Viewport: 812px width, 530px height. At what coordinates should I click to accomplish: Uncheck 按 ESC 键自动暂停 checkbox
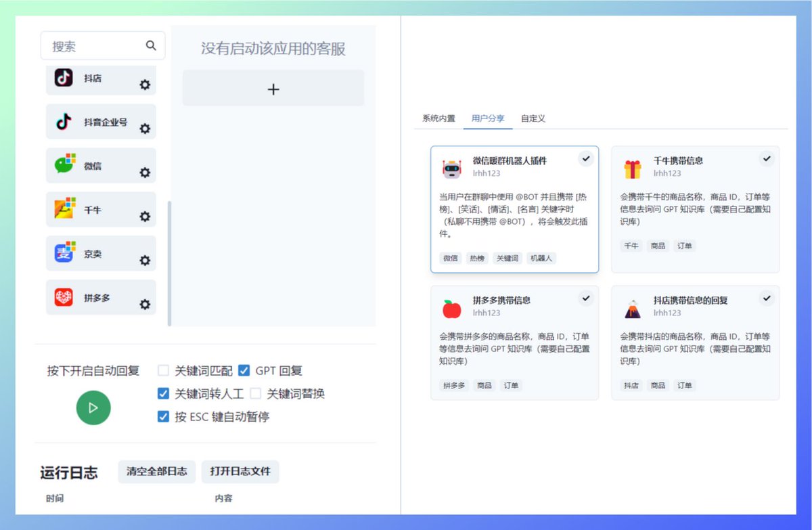point(163,416)
